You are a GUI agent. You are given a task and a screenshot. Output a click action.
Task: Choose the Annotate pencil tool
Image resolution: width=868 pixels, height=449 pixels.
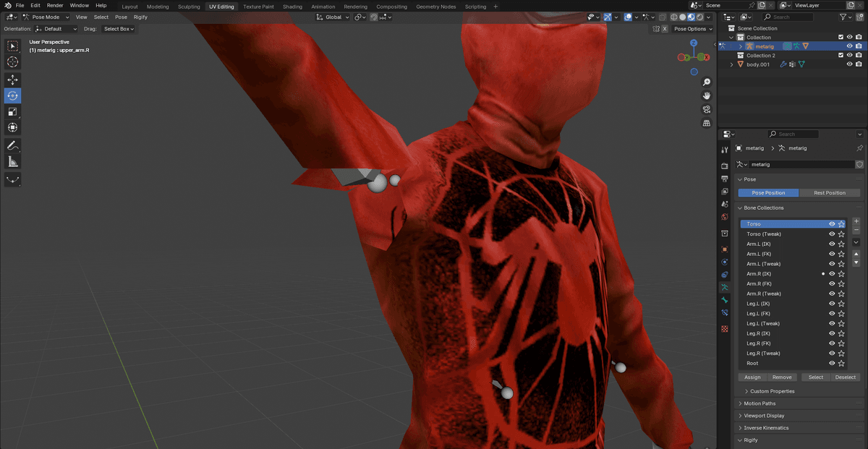click(x=13, y=146)
